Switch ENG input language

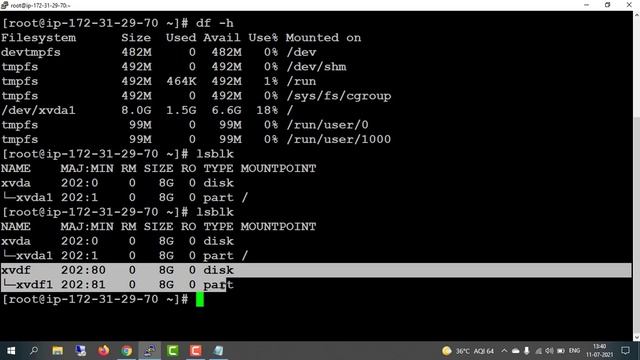click(x=574, y=351)
